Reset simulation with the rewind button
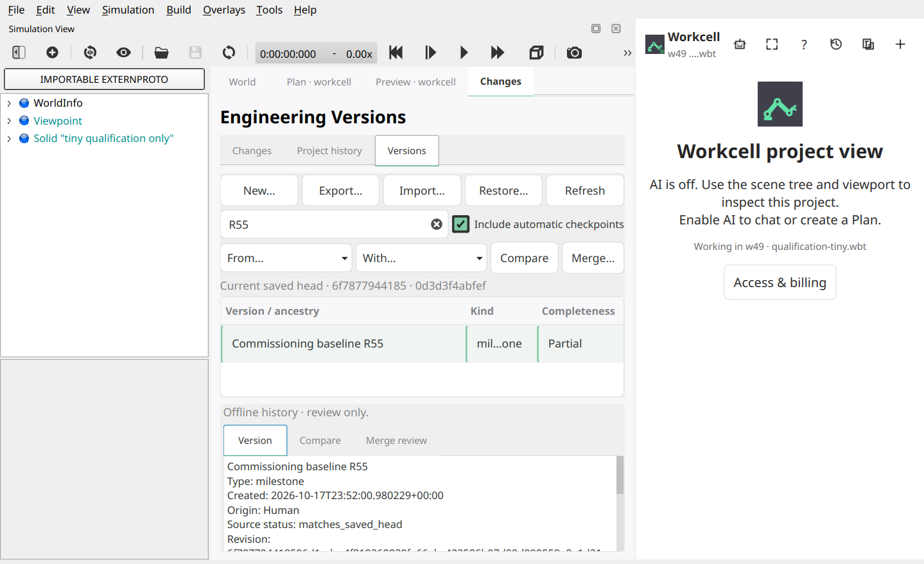 [396, 53]
